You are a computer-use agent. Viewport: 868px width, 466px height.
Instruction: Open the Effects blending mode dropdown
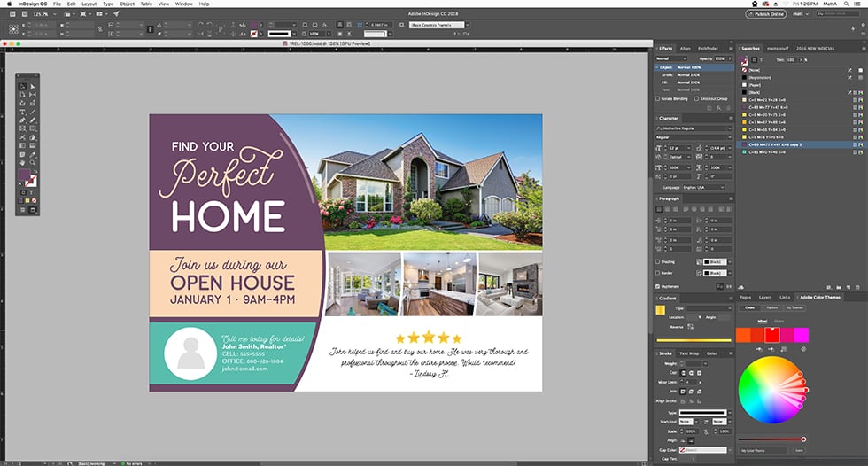pyautogui.click(x=671, y=58)
